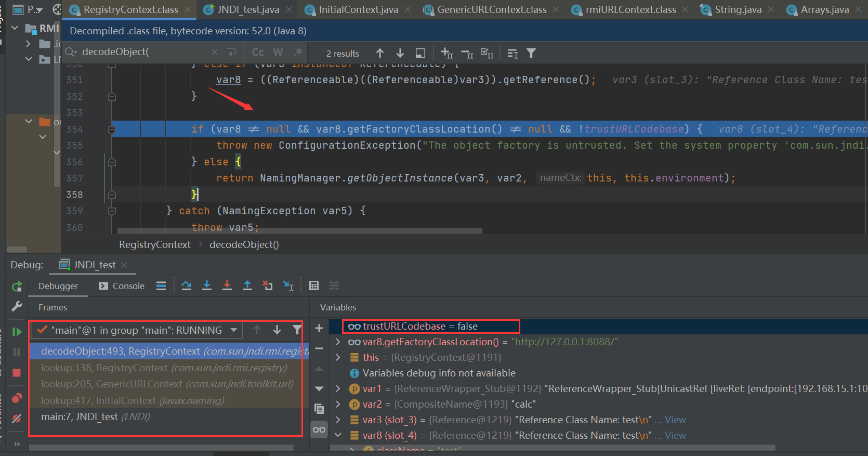Click the Drop Frame icon
This screenshot has height=456, width=868.
(268, 285)
